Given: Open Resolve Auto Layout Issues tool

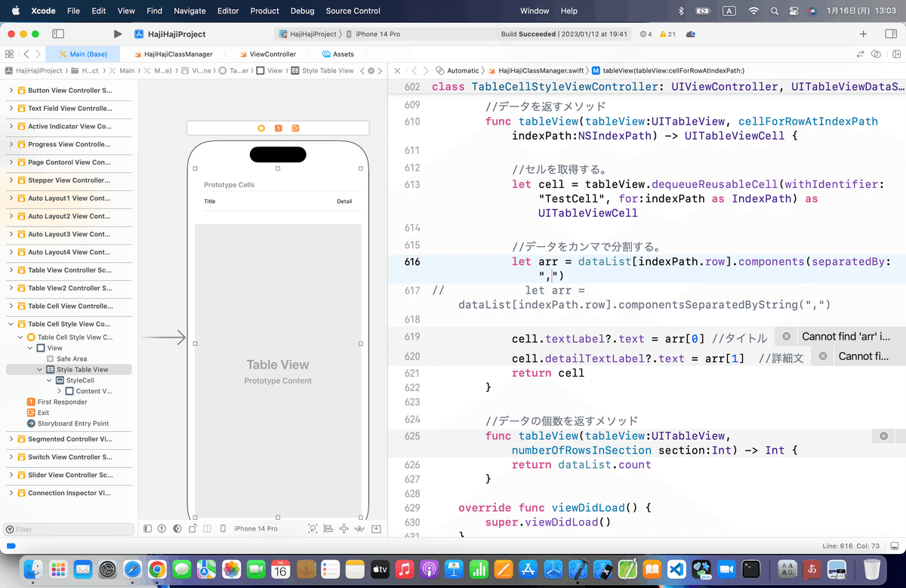Looking at the screenshot, I should (x=359, y=528).
